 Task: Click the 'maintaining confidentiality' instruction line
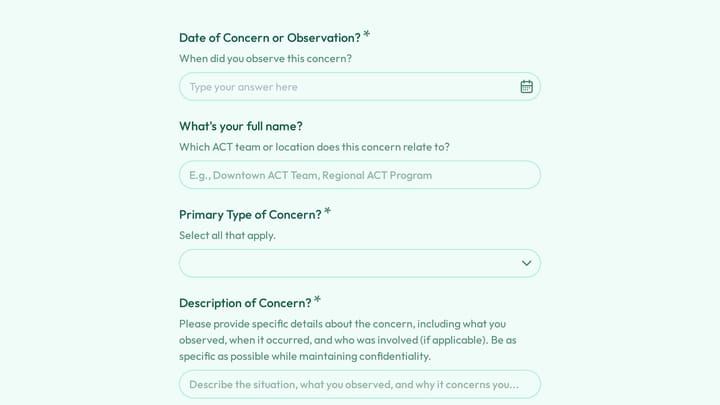pos(305,356)
